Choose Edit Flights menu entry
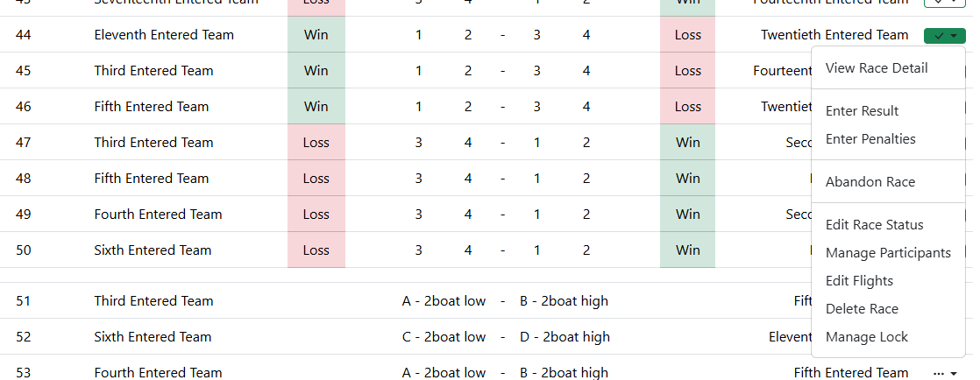The height and width of the screenshot is (380, 980). (x=859, y=281)
